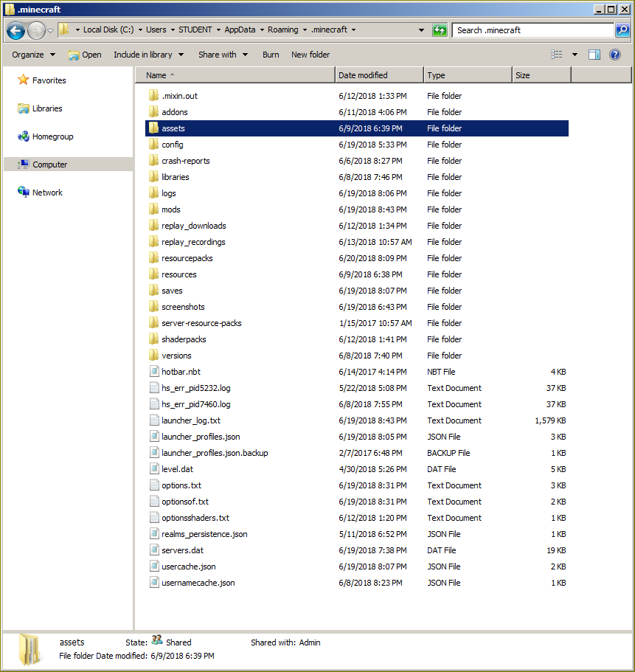635x672 pixels.
Task: Select the libraries folder icon
Action: 154,176
